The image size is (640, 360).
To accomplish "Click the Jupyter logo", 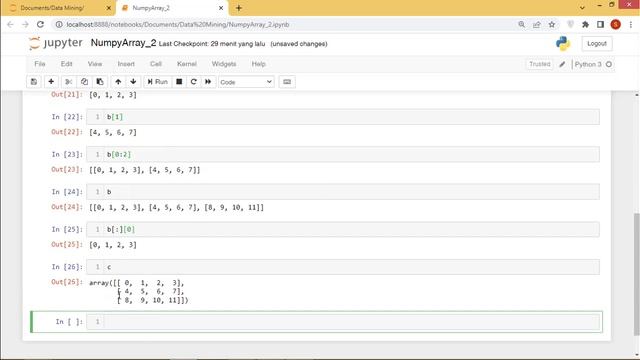I will click(x=56, y=43).
